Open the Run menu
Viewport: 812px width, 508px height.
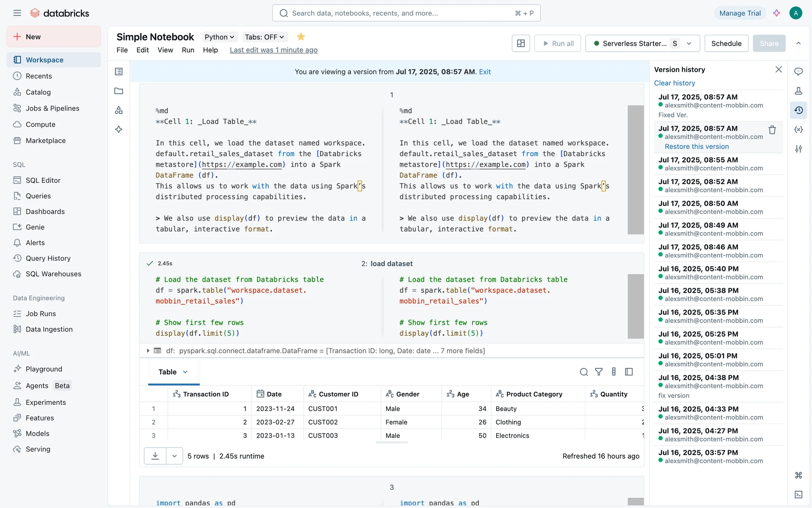coord(188,50)
